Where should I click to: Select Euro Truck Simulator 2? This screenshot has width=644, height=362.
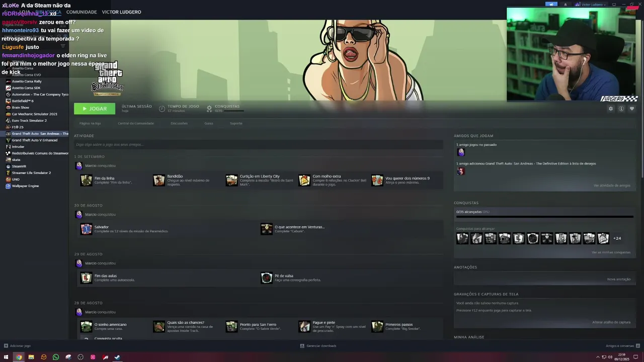pyautogui.click(x=29, y=121)
